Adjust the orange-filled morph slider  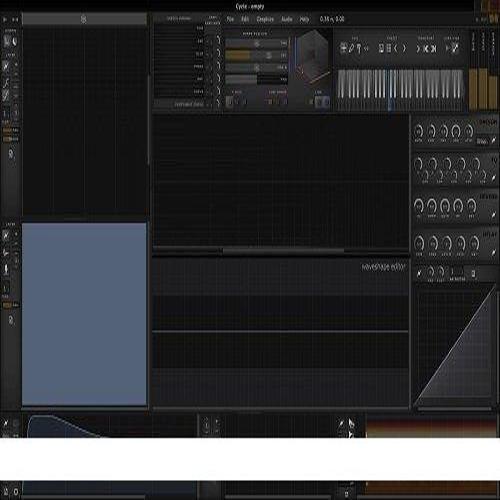pyautogui.click(x=257, y=55)
